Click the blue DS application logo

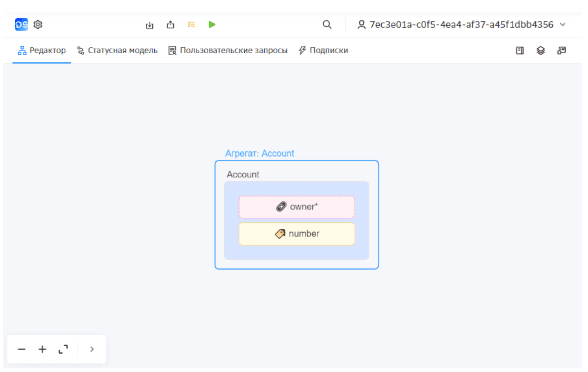(22, 25)
